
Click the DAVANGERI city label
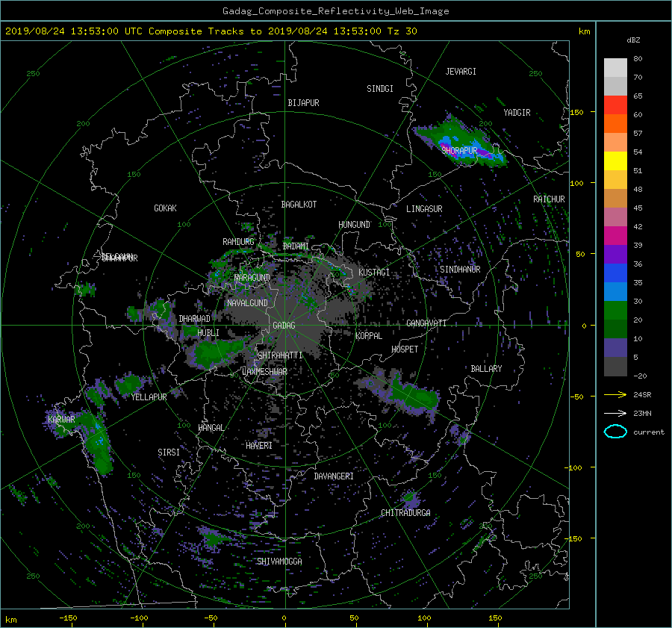click(x=334, y=476)
